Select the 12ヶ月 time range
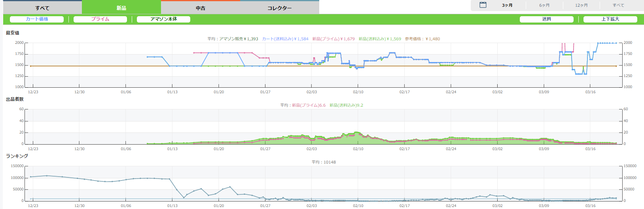Image resolution: width=644 pixels, height=209 pixels. [x=581, y=5]
